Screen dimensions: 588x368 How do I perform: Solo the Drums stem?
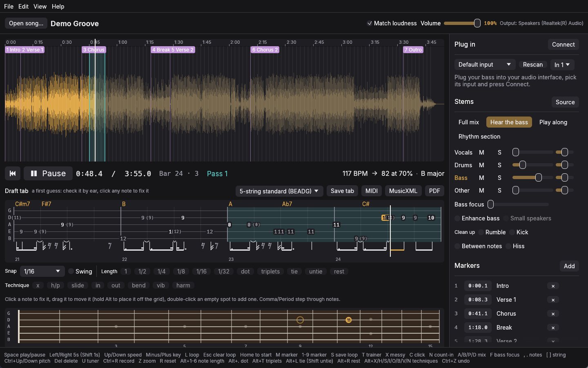[x=499, y=165]
